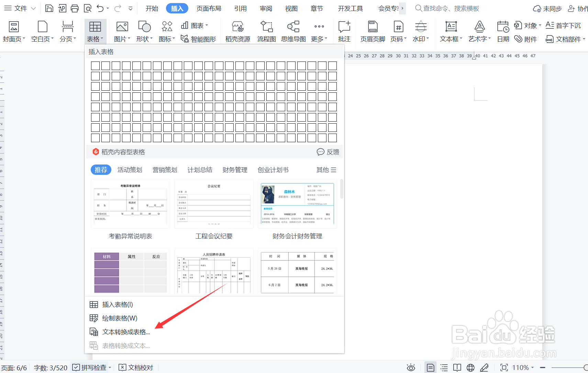Select the 财务管理 template category

235,169
